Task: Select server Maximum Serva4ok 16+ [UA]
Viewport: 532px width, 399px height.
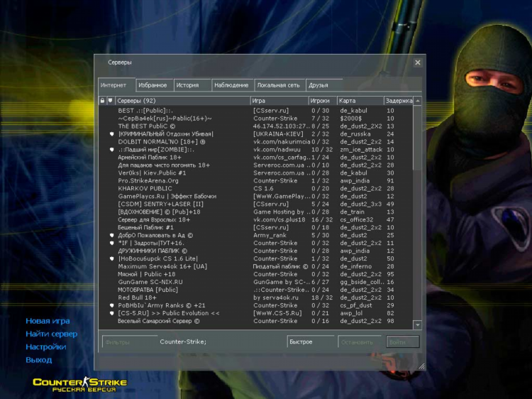Action: point(256,267)
